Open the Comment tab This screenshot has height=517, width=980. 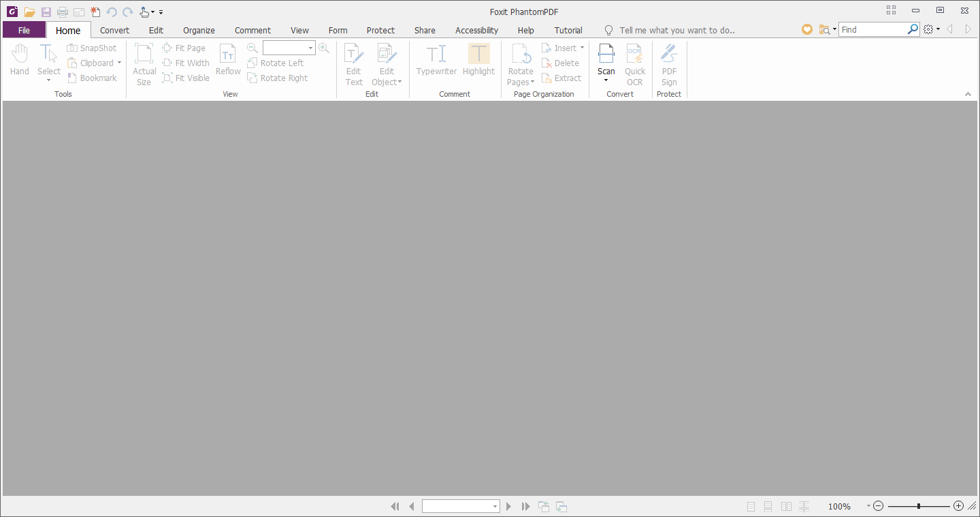point(252,30)
